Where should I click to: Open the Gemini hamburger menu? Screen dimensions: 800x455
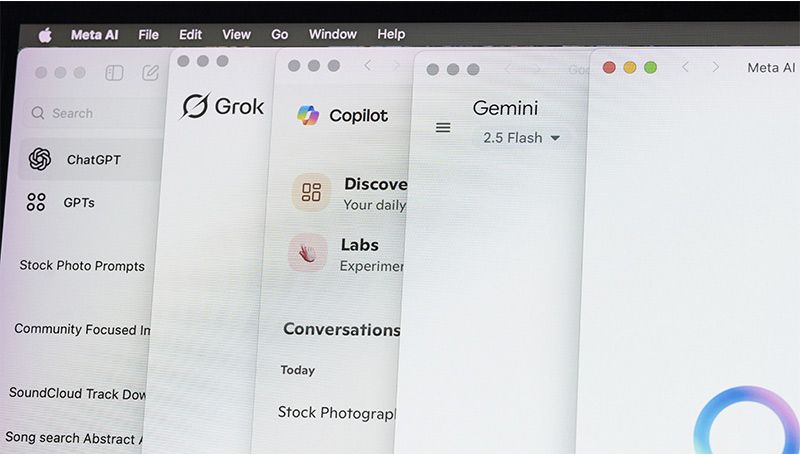tap(443, 128)
